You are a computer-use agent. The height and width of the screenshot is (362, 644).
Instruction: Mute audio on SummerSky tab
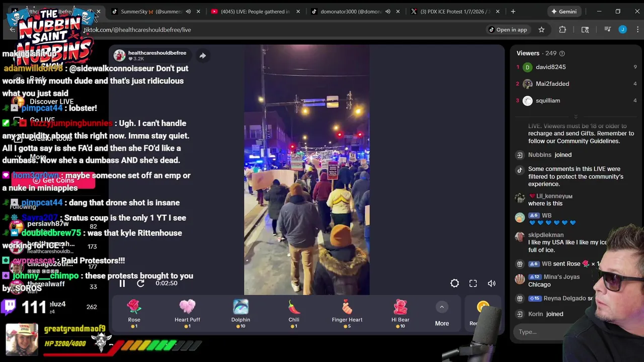click(188, 12)
